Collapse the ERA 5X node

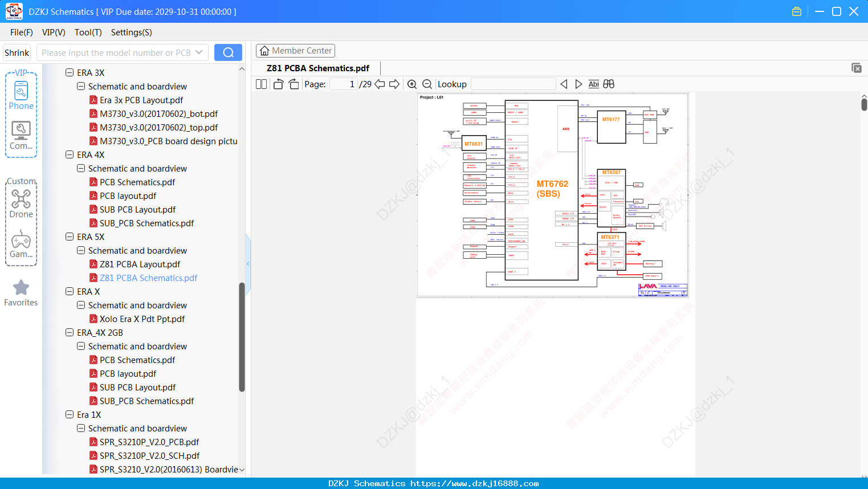click(x=70, y=237)
